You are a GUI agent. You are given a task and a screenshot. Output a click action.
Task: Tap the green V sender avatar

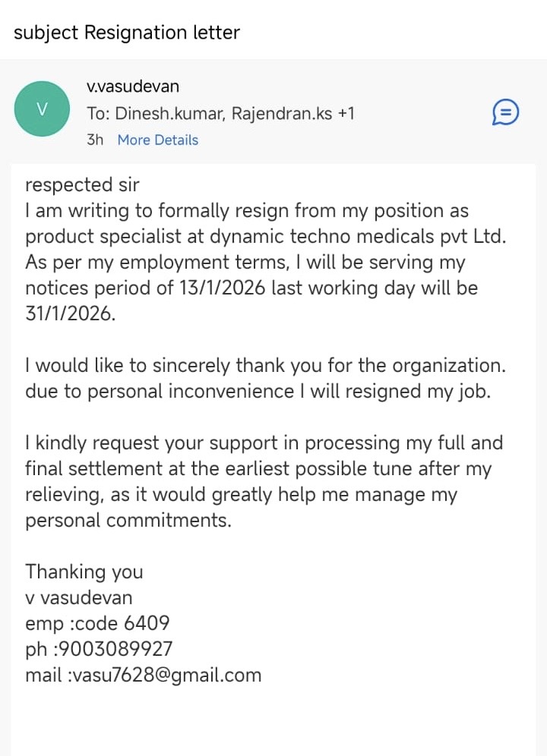pos(43,109)
